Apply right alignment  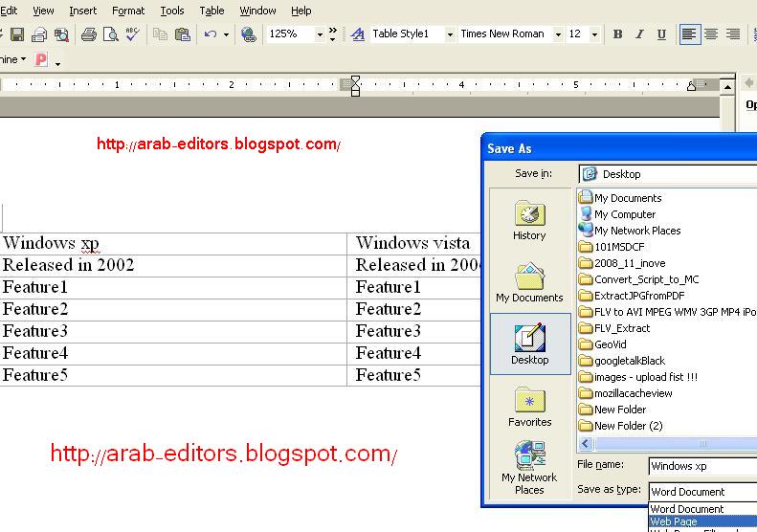[x=733, y=34]
